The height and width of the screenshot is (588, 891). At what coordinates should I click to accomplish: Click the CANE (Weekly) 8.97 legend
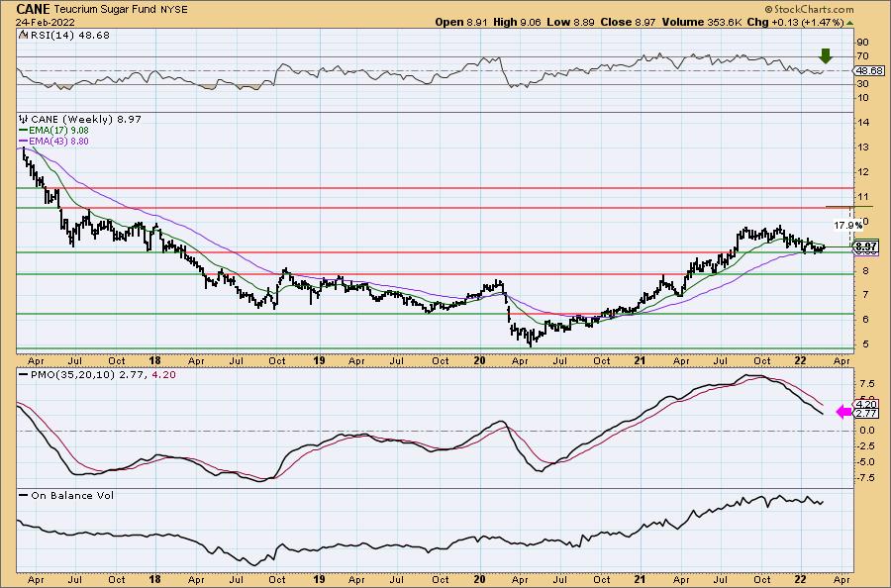point(86,120)
